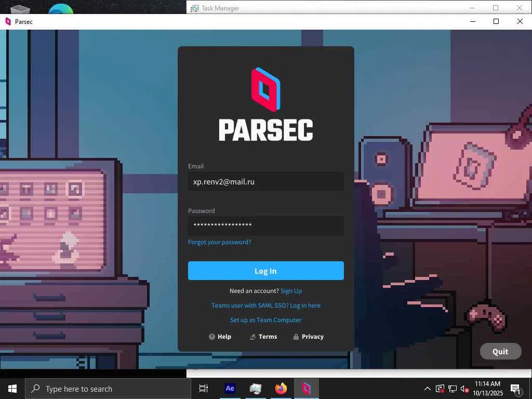Click the network tray icon

(x=453, y=389)
